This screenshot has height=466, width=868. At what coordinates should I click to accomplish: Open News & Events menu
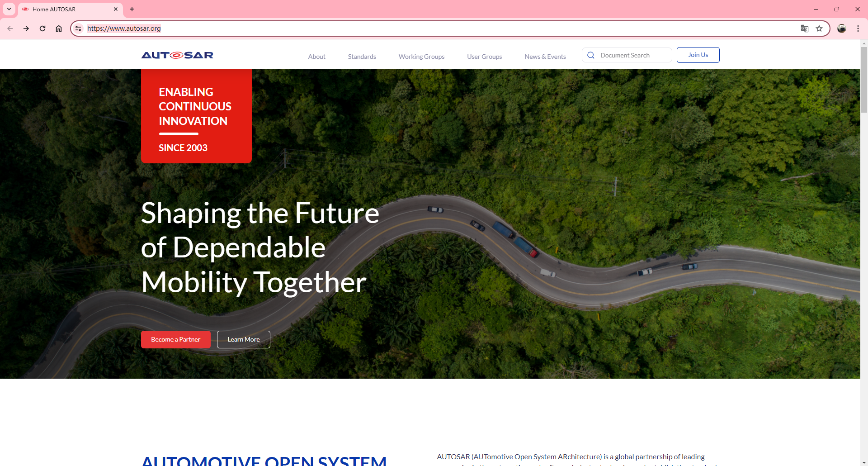click(x=545, y=57)
